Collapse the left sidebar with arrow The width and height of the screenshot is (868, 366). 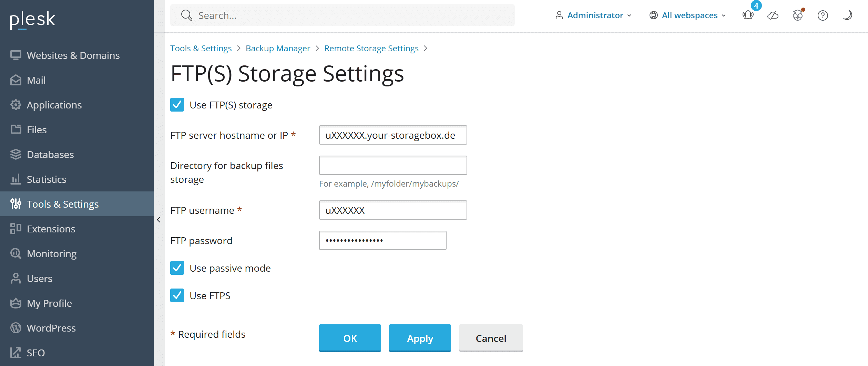tap(159, 220)
